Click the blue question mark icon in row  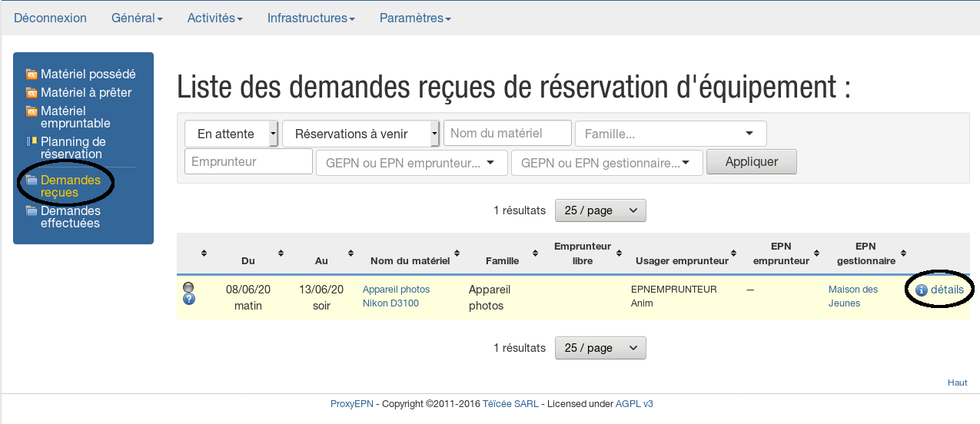188,299
